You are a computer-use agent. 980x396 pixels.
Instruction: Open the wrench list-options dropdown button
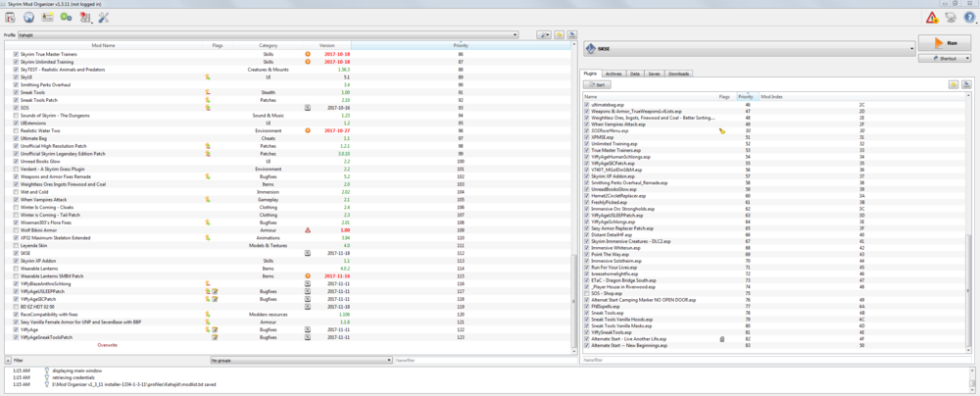click(x=544, y=35)
